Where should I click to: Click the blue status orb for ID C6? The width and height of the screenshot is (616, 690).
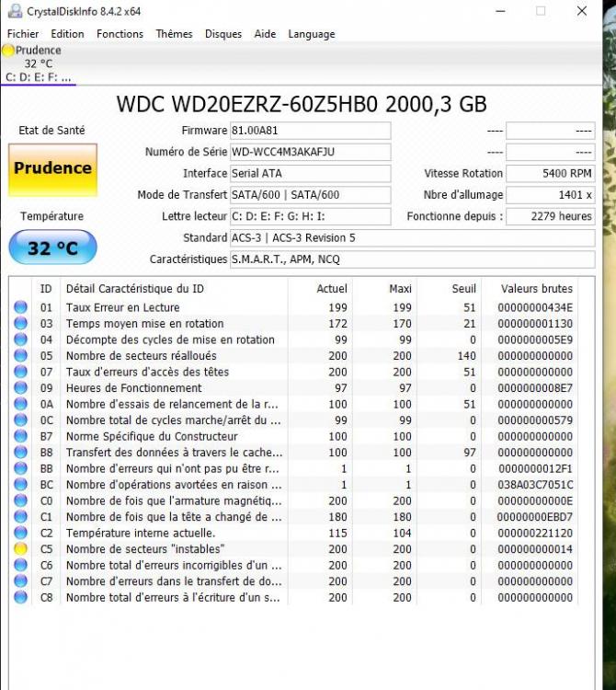pos(20,565)
